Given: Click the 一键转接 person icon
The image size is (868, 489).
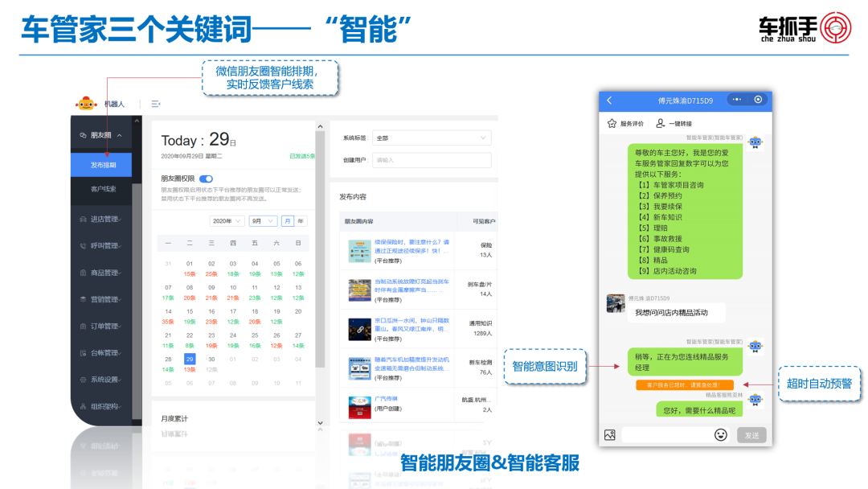Looking at the screenshot, I should click(661, 123).
